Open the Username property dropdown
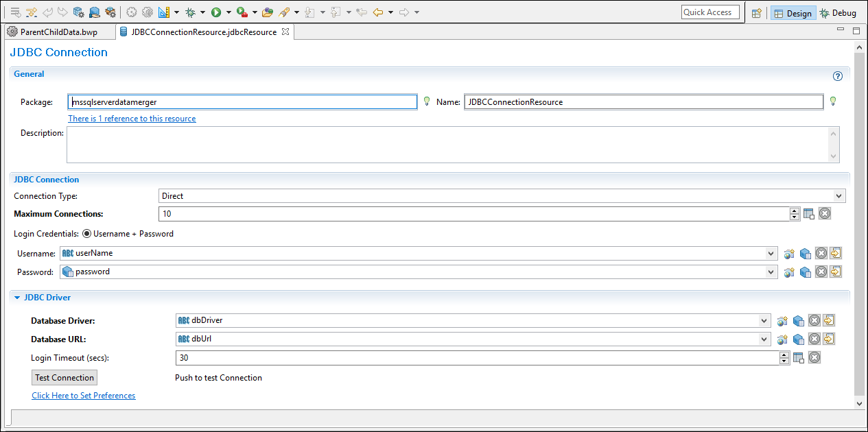The width and height of the screenshot is (868, 432). point(771,253)
